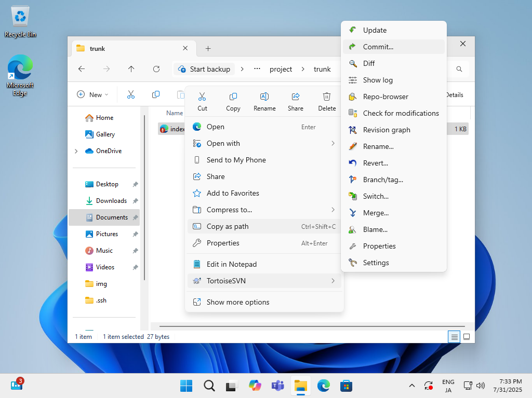532x398 pixels.
Task: Click project in the address breadcrumb
Action: tap(281, 69)
